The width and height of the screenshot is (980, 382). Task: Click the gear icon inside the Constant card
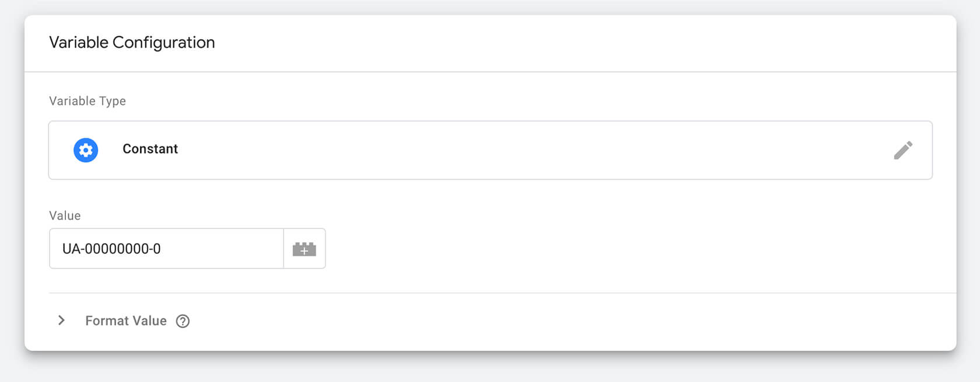tap(85, 150)
